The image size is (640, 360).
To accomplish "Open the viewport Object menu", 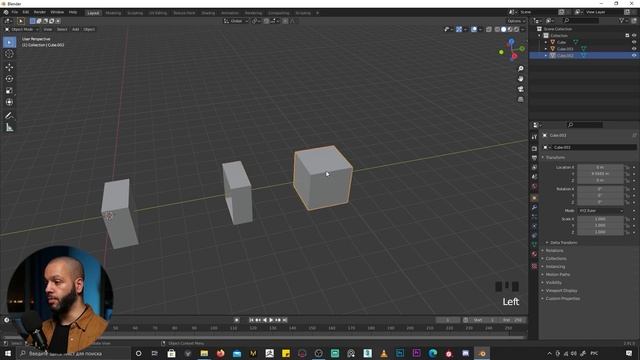I will tap(89, 29).
